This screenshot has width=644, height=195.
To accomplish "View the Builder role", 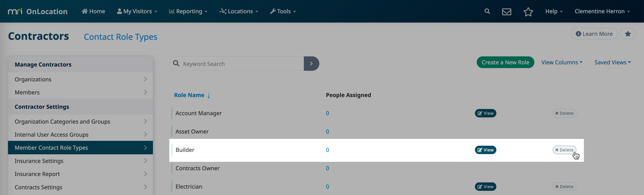I will pyautogui.click(x=485, y=150).
